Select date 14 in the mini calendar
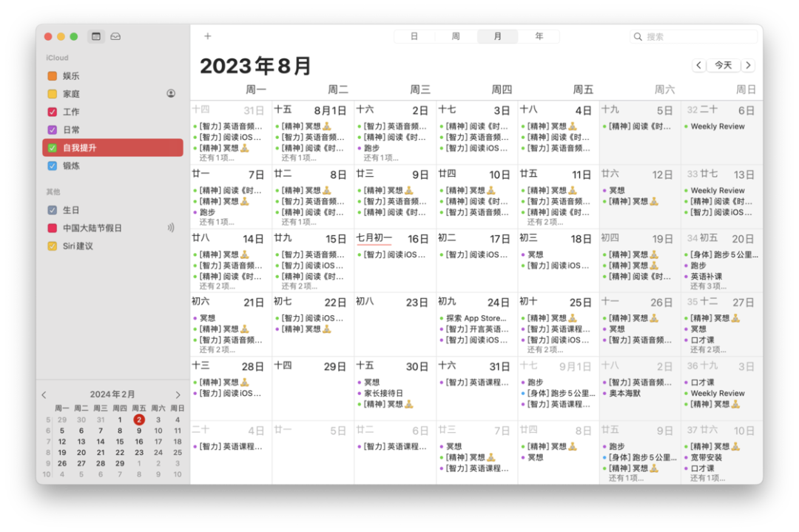799x532 pixels. point(101,442)
